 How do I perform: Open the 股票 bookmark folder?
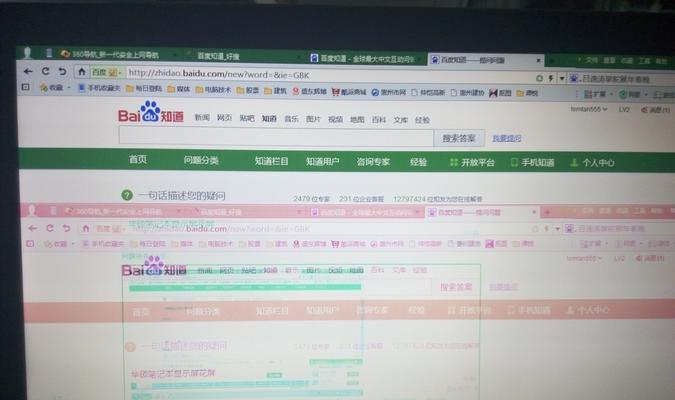point(248,90)
